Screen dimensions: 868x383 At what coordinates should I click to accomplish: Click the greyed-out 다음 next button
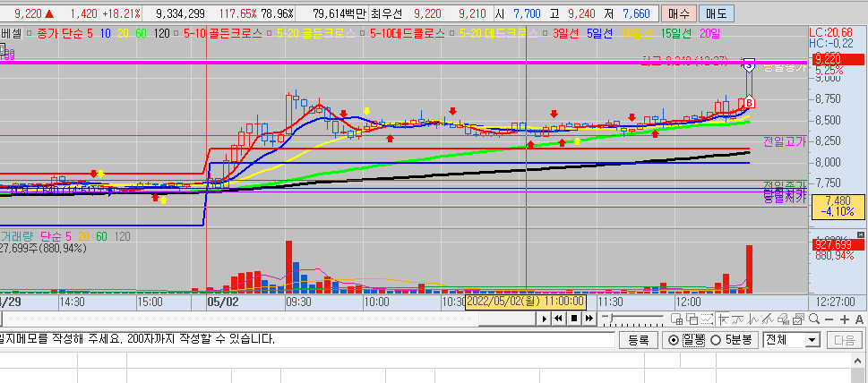(x=844, y=339)
